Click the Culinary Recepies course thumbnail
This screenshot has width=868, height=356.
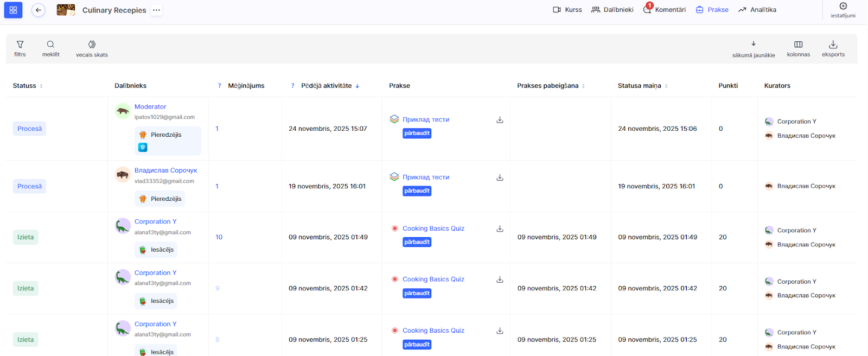66,10
